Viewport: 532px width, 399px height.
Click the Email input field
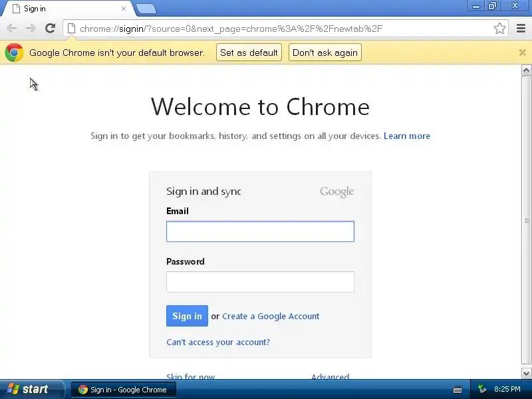click(260, 231)
